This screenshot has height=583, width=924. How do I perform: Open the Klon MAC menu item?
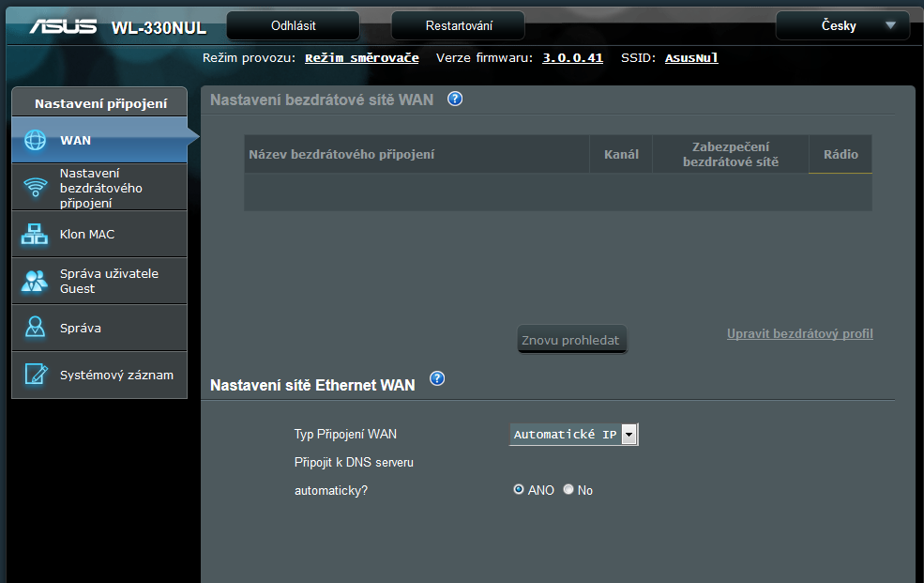point(87,235)
